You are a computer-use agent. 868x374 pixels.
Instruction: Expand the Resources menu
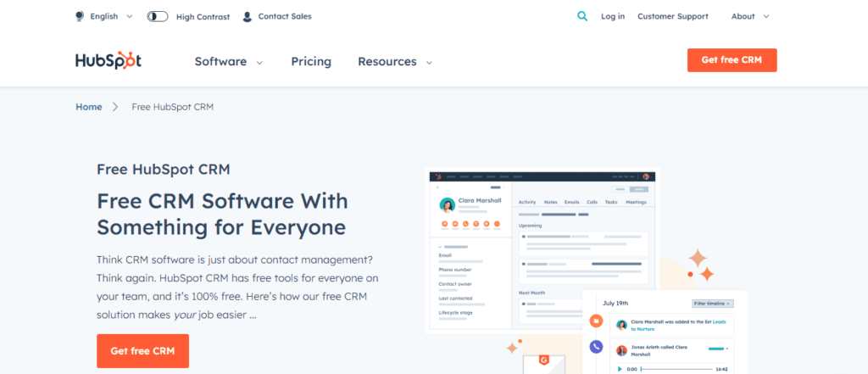(395, 62)
